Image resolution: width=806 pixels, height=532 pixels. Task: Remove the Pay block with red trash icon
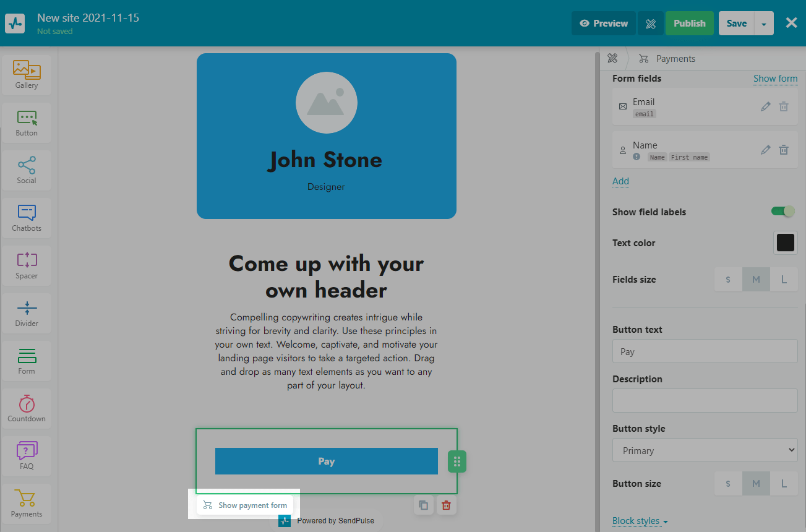click(445, 505)
